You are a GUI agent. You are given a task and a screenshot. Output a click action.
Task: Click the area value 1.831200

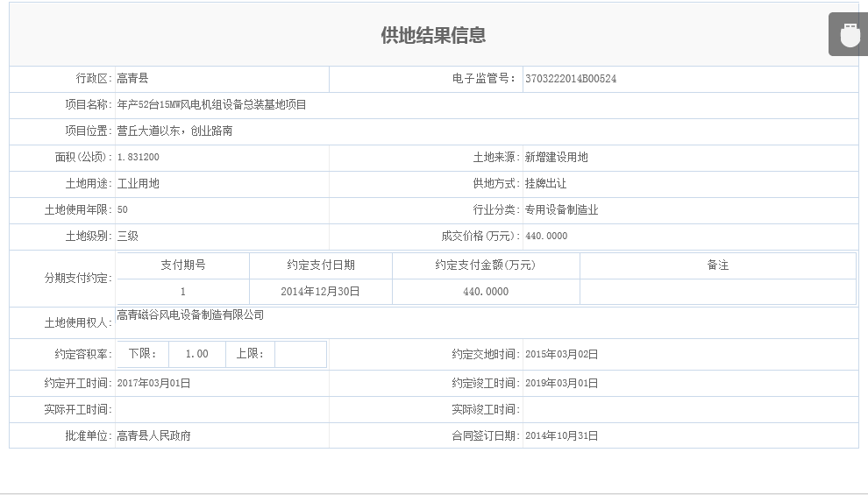pos(138,157)
